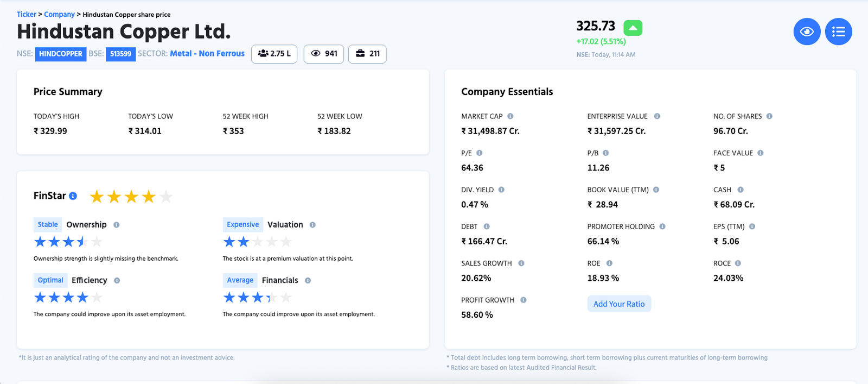The image size is (868, 384).
Task: Click the Valuation star rating
Action: (258, 242)
